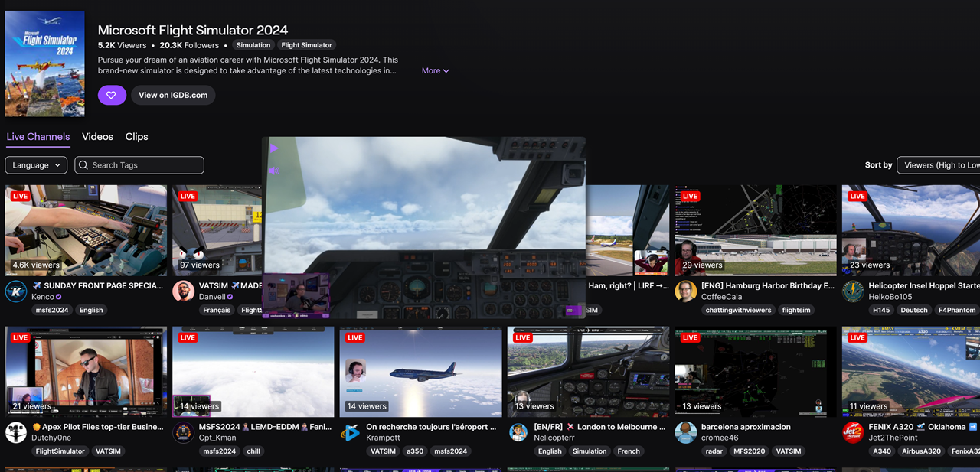Click the Flight Simulator tag under the game title
Image resolution: width=980 pixels, height=472 pixels.
click(x=306, y=45)
